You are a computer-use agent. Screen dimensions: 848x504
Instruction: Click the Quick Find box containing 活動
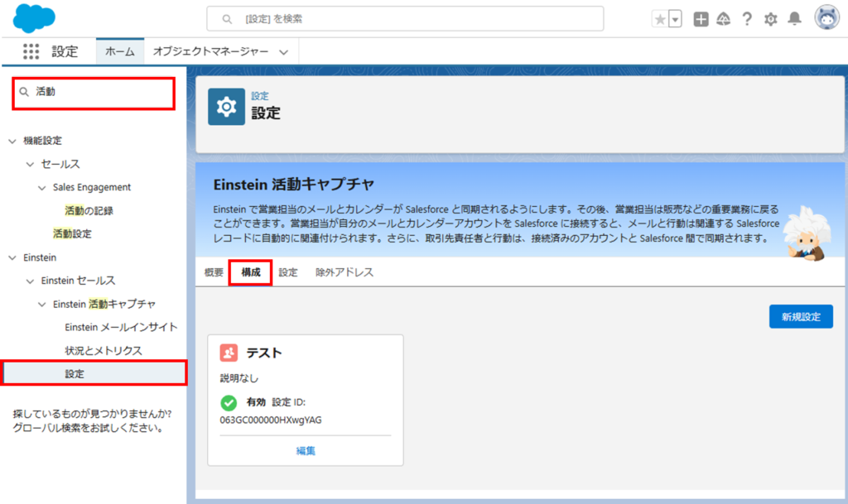pos(94,93)
